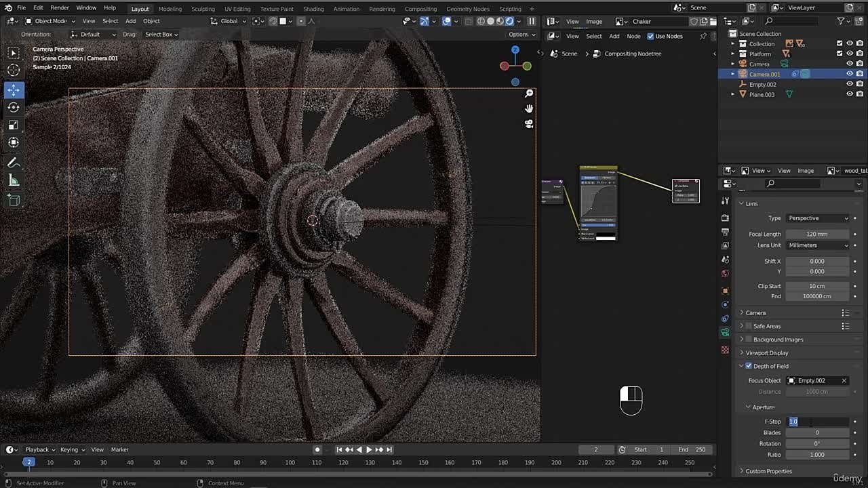Toggle the X-ray viewport icon
The height and width of the screenshot is (488, 868).
(x=469, y=21)
